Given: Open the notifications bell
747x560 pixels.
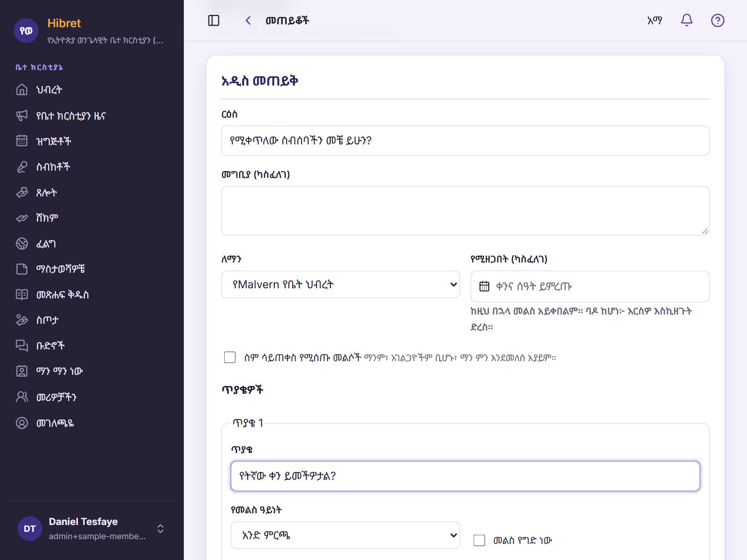Looking at the screenshot, I should [686, 20].
